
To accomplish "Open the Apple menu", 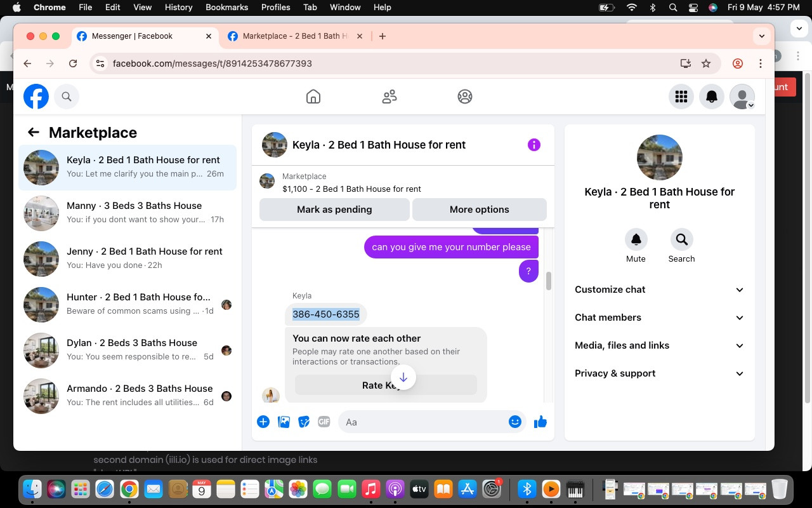I will pos(16,8).
